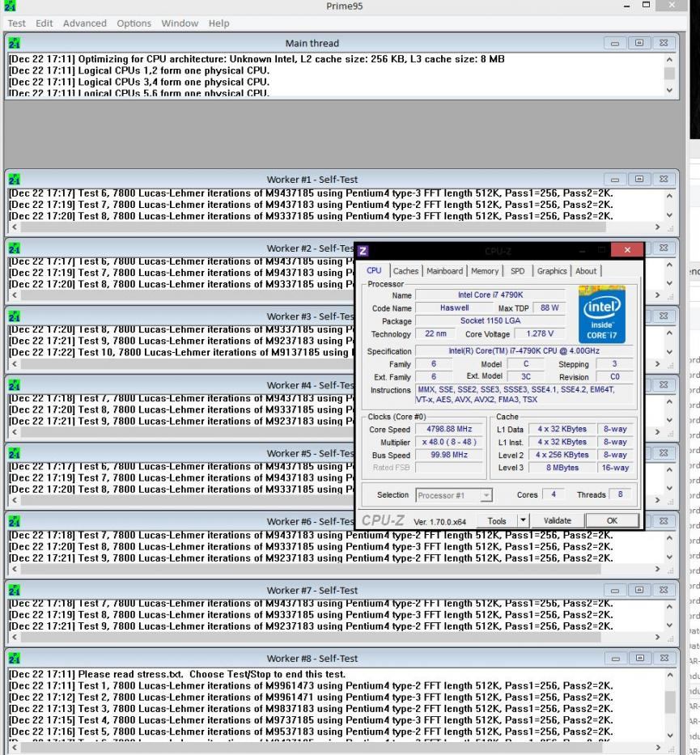The width and height of the screenshot is (700, 755).
Task: Click the Main thread window icon
Action: pos(14,43)
